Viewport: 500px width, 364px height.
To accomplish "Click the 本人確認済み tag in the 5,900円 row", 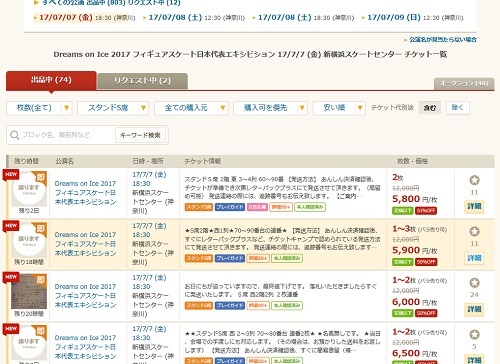I will pos(287,258).
